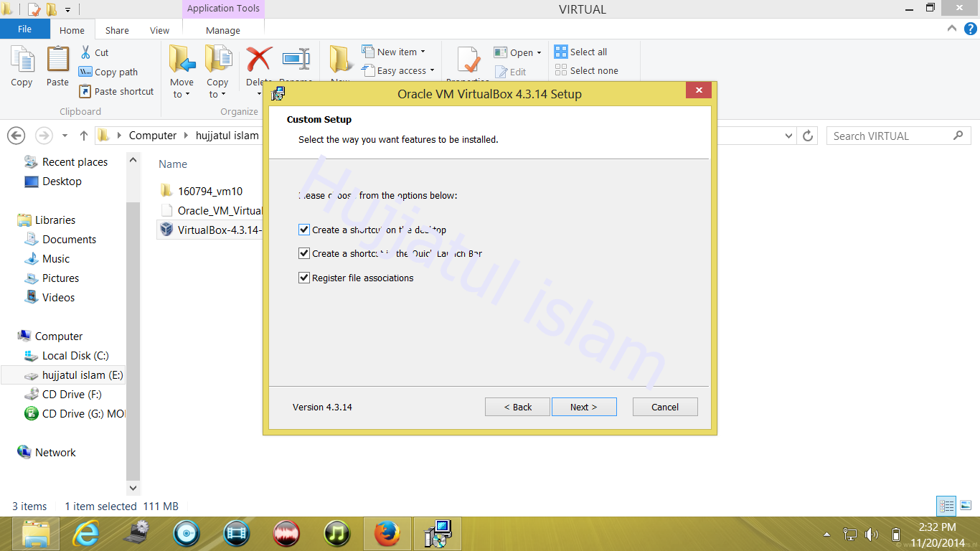Cancel the VirtualBox setup
Screen dimensions: 980x551
pyautogui.click(x=665, y=407)
